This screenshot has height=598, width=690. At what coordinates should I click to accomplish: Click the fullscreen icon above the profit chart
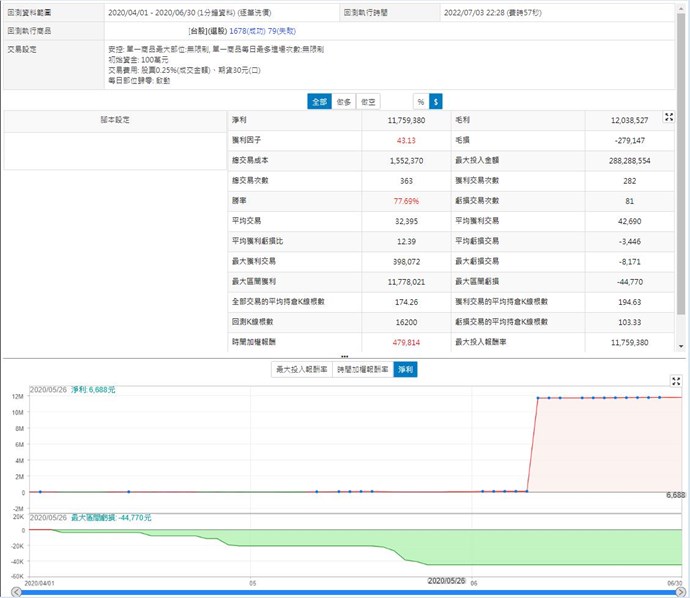(x=677, y=381)
